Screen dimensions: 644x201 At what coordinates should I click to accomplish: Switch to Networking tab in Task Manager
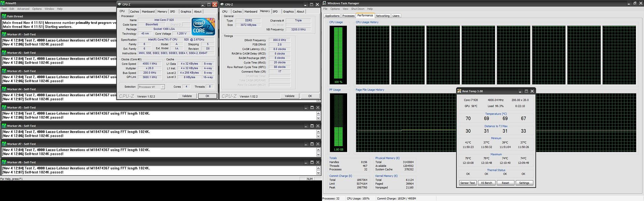point(383,16)
